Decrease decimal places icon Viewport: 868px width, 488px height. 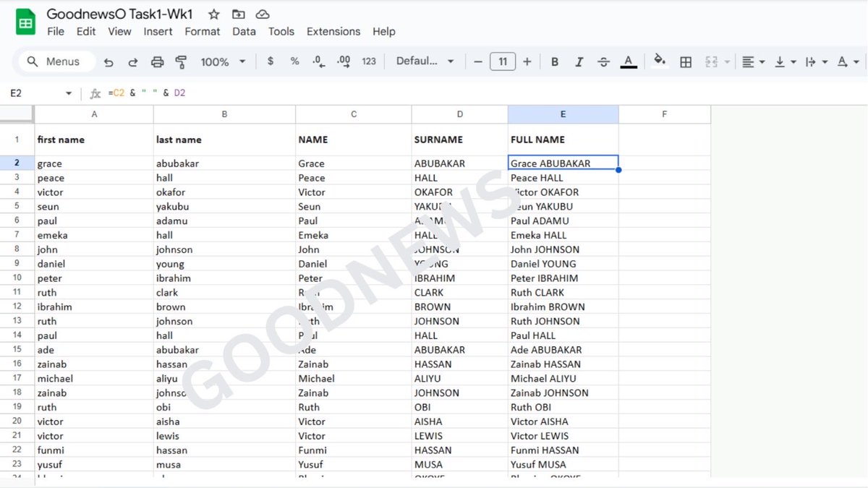pyautogui.click(x=318, y=61)
